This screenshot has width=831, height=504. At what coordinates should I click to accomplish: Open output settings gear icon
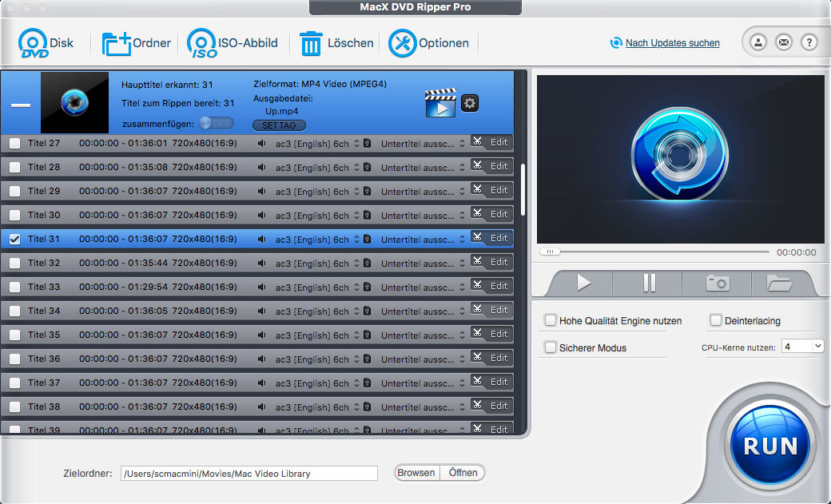click(x=470, y=103)
